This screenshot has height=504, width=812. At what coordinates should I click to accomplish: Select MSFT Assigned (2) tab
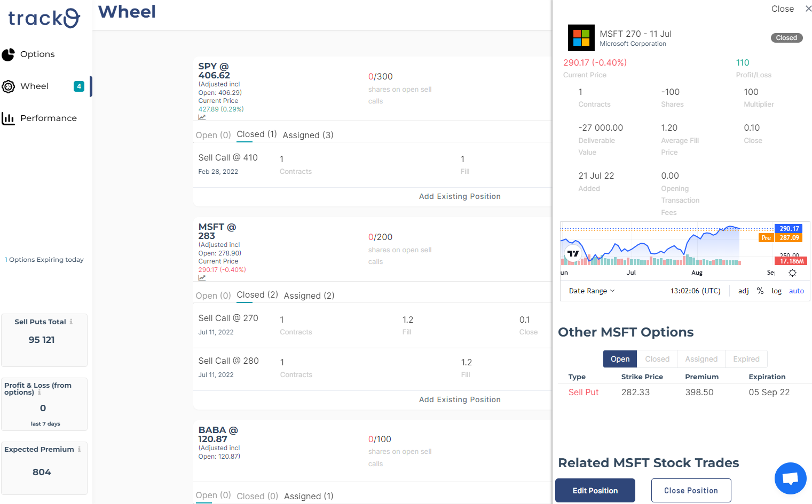click(309, 295)
